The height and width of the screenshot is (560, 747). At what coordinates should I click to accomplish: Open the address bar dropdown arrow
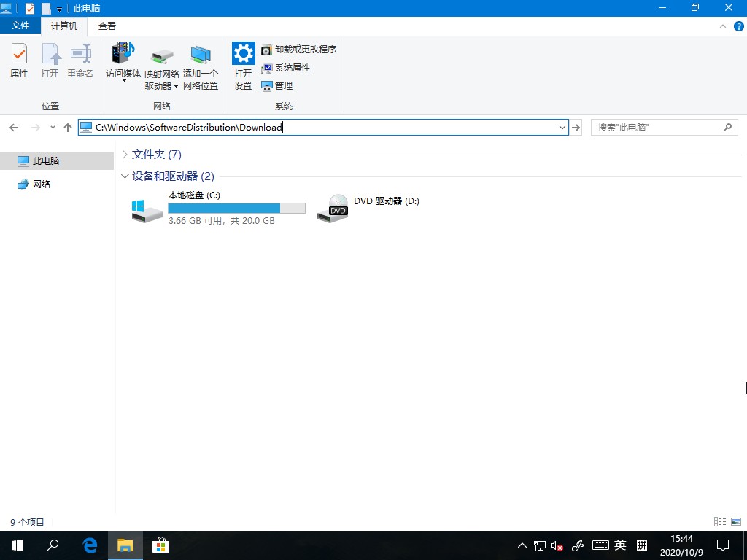click(562, 127)
